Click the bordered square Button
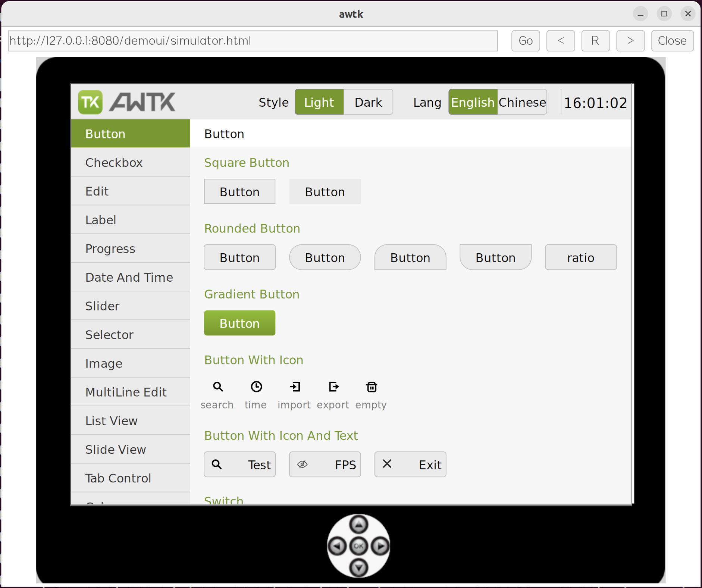 [x=240, y=191]
